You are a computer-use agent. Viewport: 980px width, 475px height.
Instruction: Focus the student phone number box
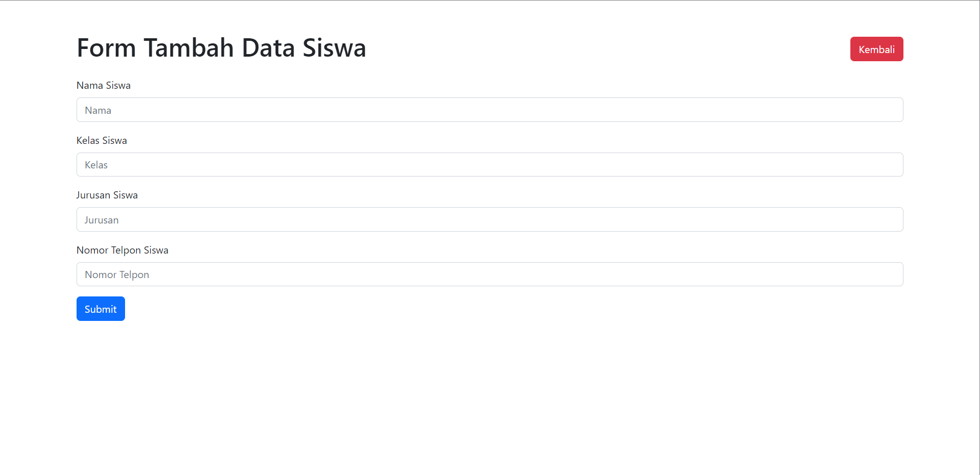coord(489,274)
